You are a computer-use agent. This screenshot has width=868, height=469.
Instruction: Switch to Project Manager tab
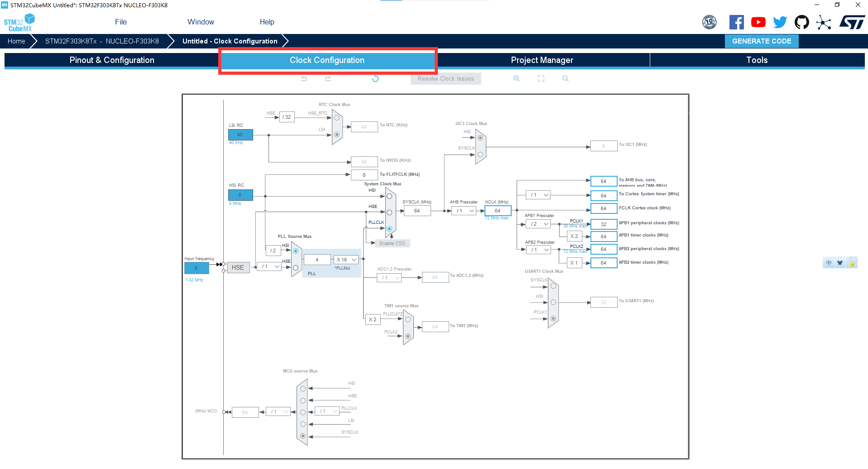542,60
